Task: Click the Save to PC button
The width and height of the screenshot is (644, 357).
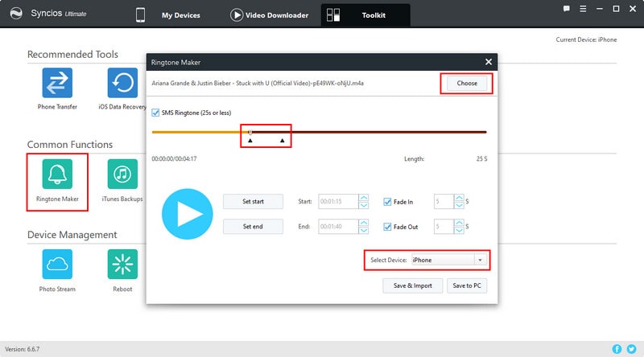Action: point(467,285)
